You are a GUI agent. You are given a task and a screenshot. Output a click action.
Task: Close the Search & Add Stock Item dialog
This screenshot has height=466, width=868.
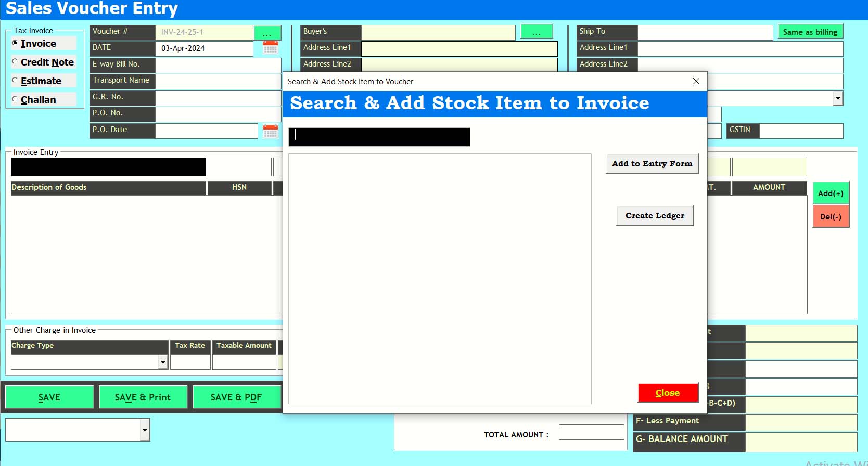tap(696, 81)
